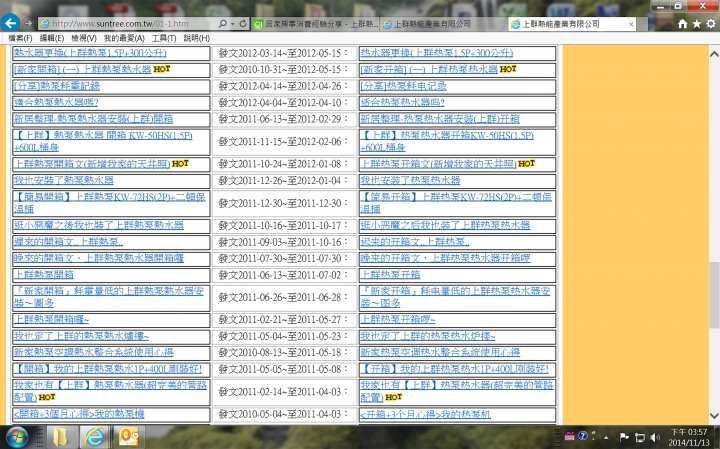Screen dimensions: 720x449
Task: Show hidden tray icons arrow
Action: tap(607, 438)
